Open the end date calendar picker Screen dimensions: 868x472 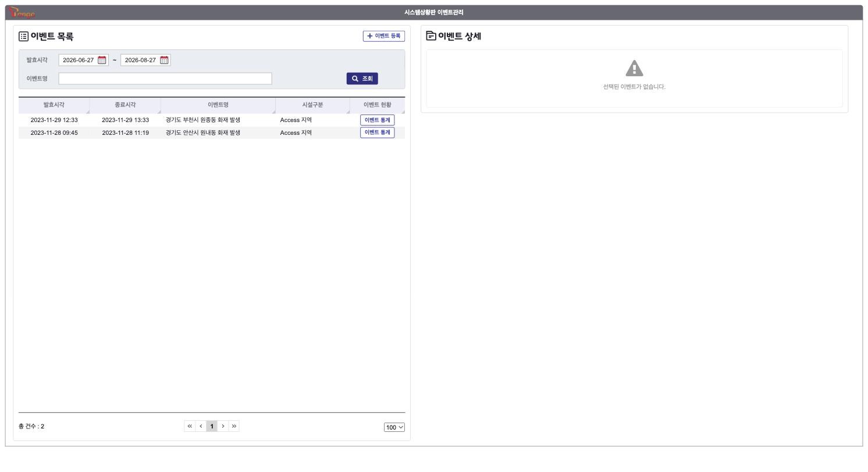[x=164, y=60]
